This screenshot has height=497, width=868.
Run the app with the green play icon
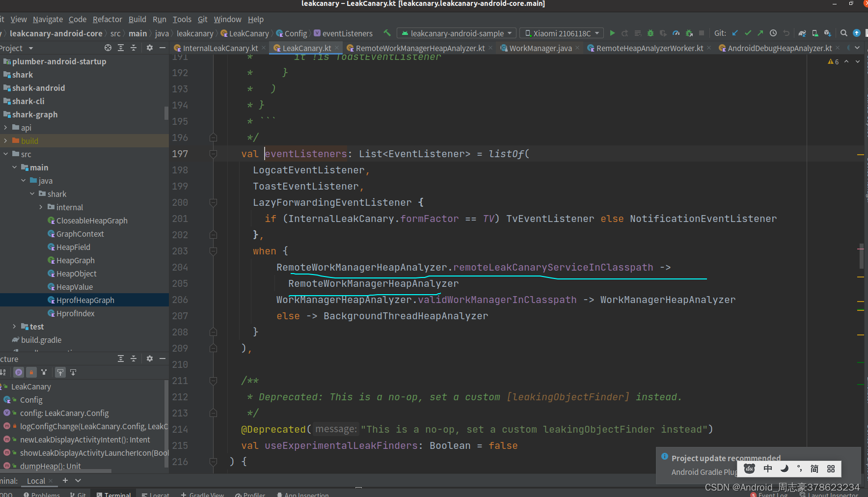click(612, 33)
